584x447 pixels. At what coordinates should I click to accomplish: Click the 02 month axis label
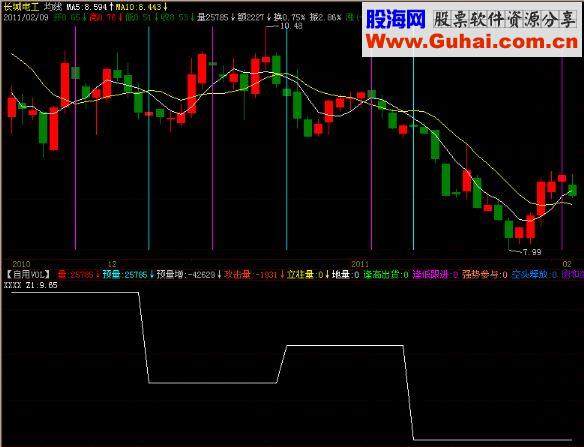567,264
